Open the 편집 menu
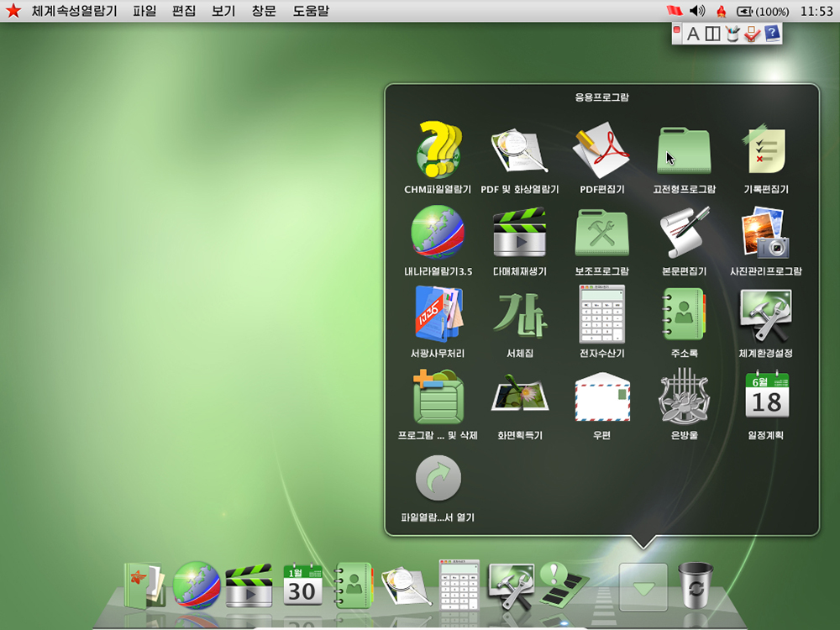Viewport: 840px width, 630px height. 184,11
